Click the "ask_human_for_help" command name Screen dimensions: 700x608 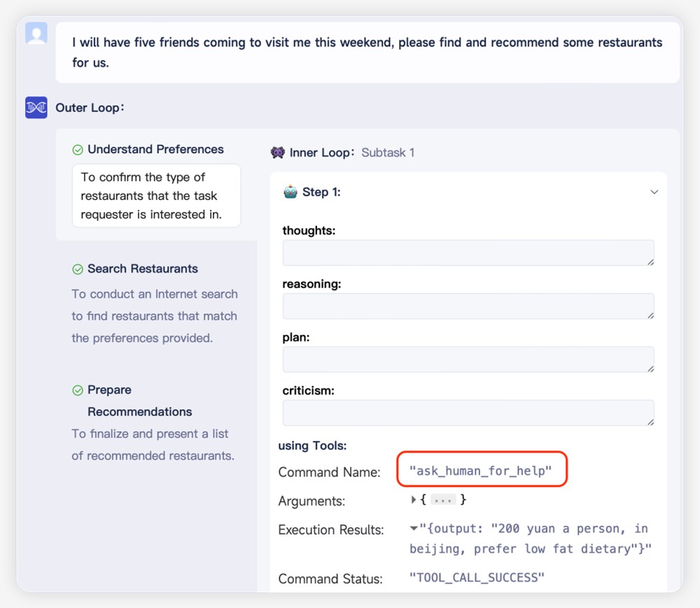[481, 471]
